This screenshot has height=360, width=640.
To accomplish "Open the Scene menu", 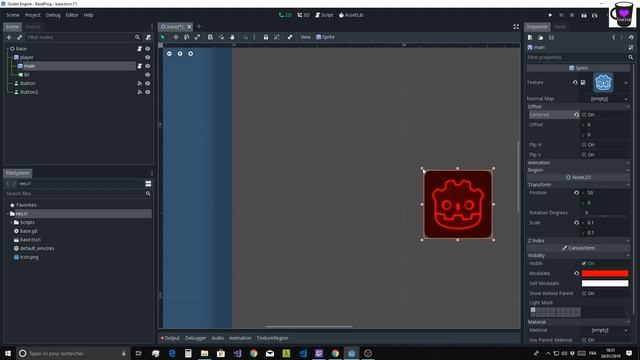I will click(13, 15).
